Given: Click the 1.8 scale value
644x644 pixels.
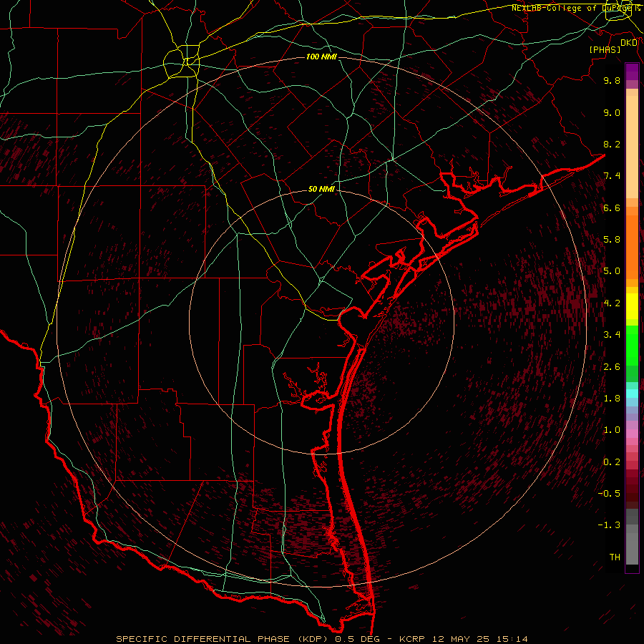Looking at the screenshot, I should click(x=612, y=399).
